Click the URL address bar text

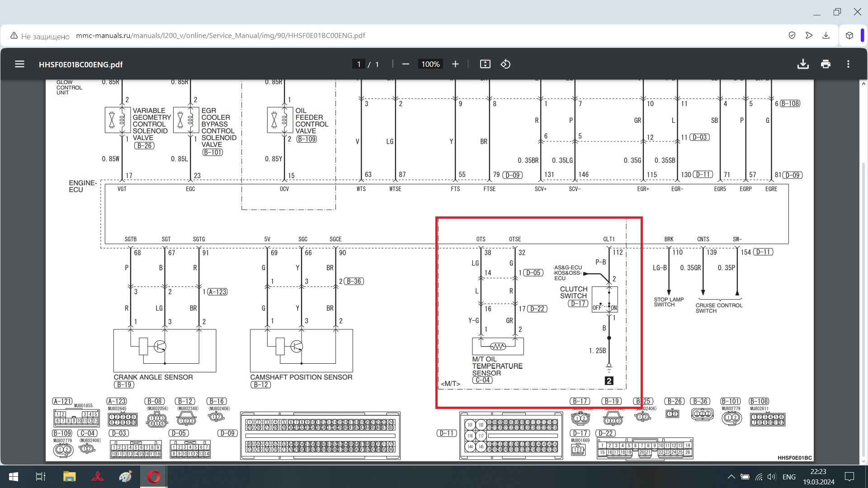tap(221, 36)
